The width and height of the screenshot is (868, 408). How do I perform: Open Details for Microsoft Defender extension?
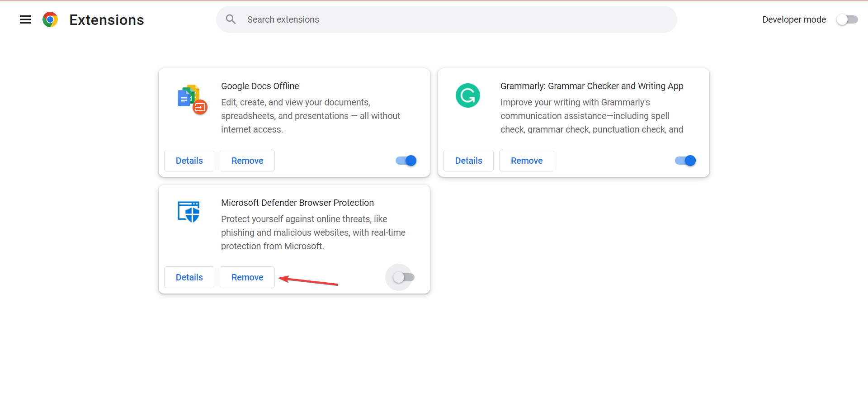(x=189, y=277)
